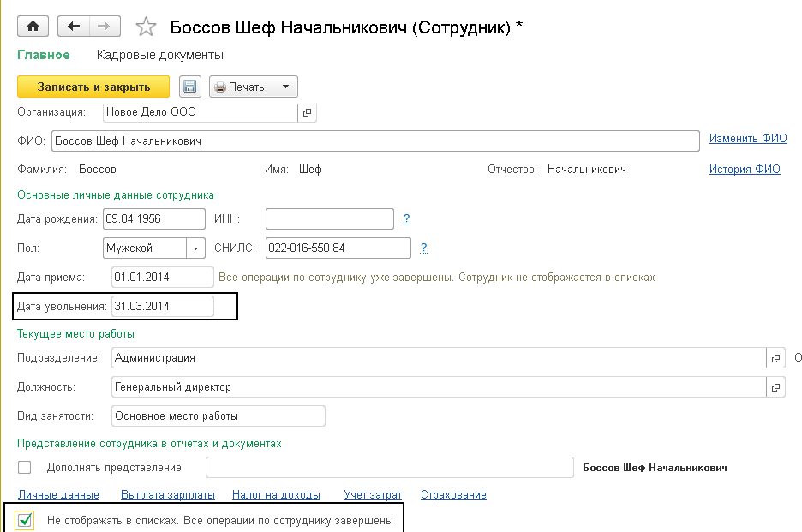Add to favorites with star icon
This screenshot has width=802, height=532.
pyautogui.click(x=147, y=27)
